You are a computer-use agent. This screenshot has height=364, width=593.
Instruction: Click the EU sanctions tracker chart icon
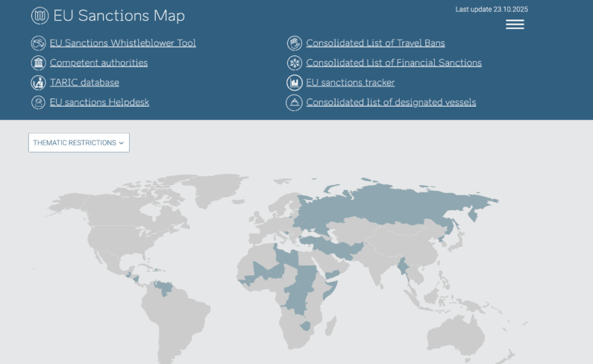pyautogui.click(x=294, y=83)
